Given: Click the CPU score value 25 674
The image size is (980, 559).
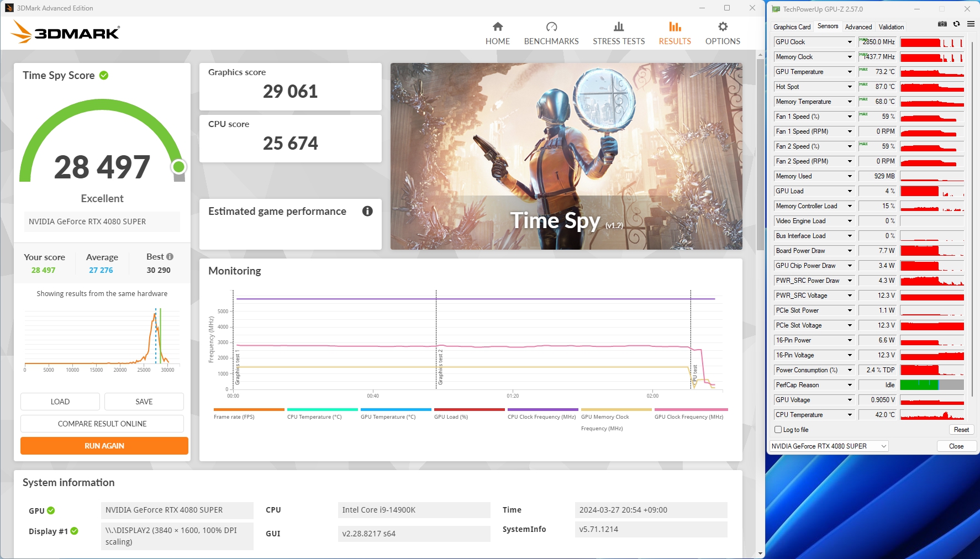Looking at the screenshot, I should tap(291, 143).
